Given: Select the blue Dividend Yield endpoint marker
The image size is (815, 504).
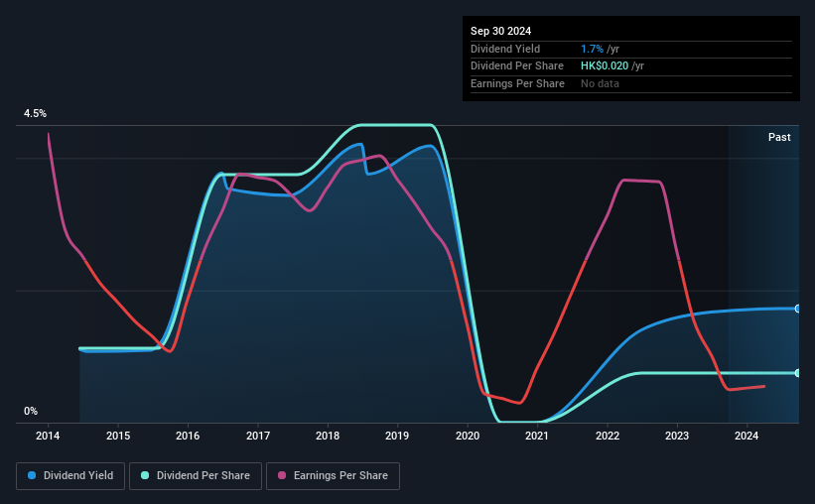Looking at the screenshot, I should [x=798, y=309].
